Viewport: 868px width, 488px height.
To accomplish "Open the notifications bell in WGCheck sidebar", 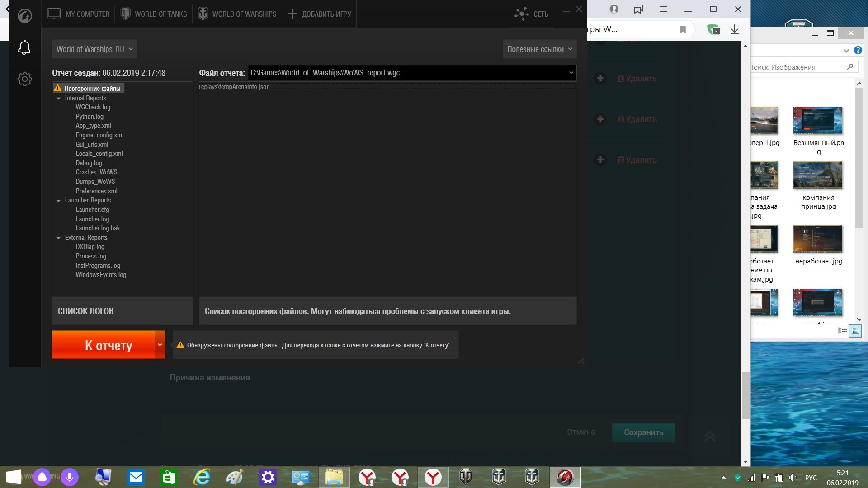I will pos(24,48).
